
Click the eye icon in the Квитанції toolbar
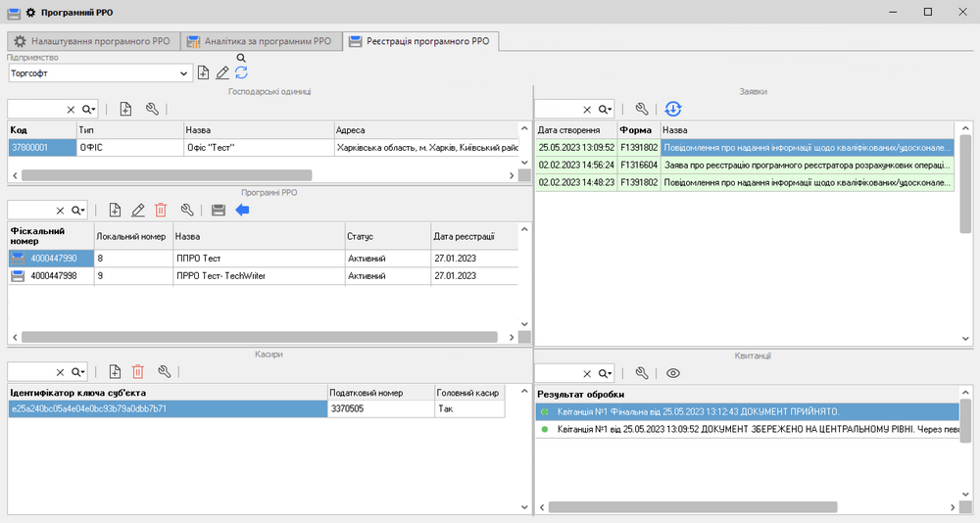672,373
